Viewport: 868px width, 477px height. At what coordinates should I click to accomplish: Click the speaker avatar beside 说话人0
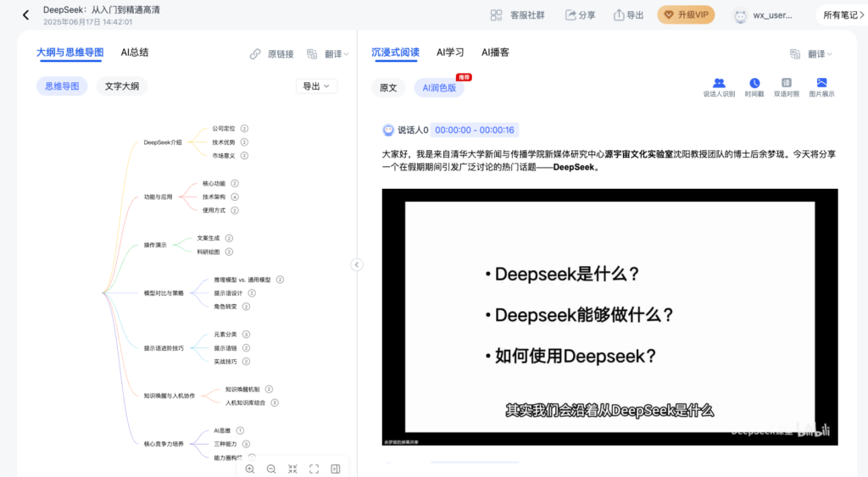(388, 130)
